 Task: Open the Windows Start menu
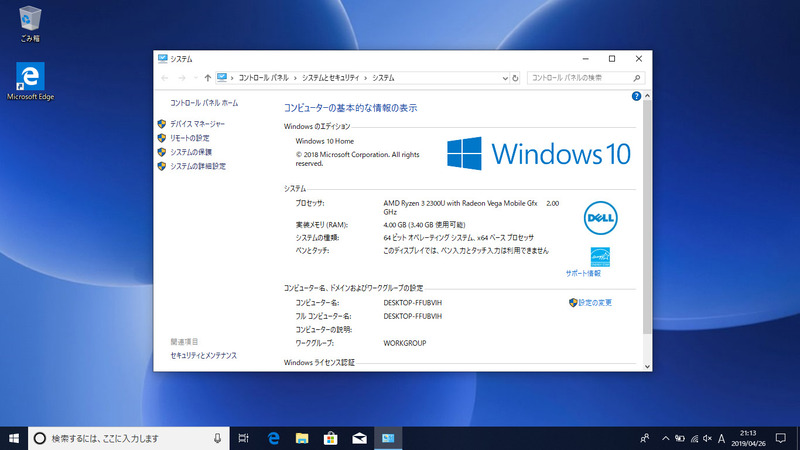pos(14,438)
